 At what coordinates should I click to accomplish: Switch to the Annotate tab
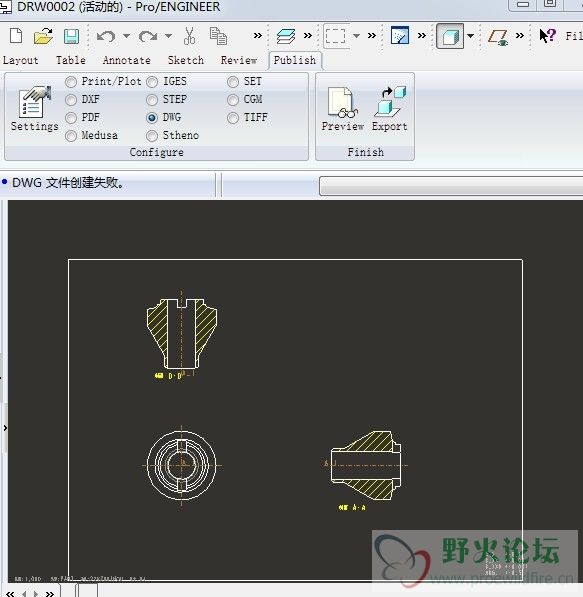pyautogui.click(x=127, y=60)
